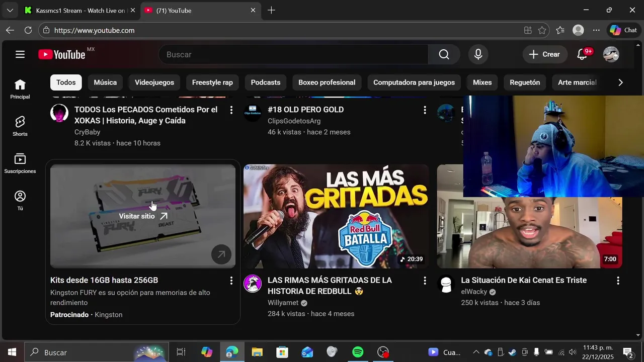644x362 pixels.
Task: Open TODOS Los PECADOS video title
Action: point(146,115)
